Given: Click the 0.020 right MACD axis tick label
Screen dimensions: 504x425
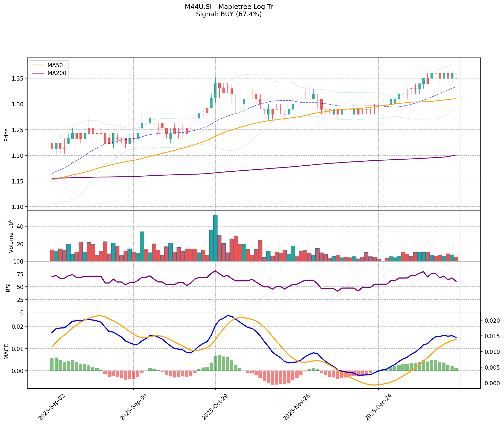Looking at the screenshot, I should 492,321.
